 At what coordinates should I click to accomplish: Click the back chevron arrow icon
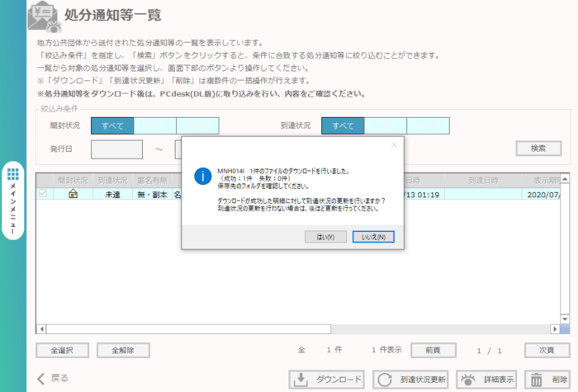point(41,379)
